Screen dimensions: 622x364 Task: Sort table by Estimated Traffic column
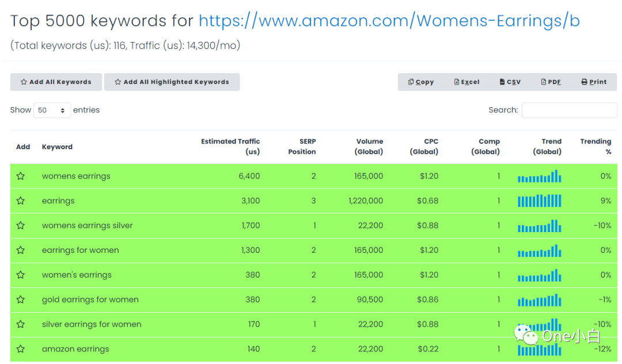click(230, 146)
